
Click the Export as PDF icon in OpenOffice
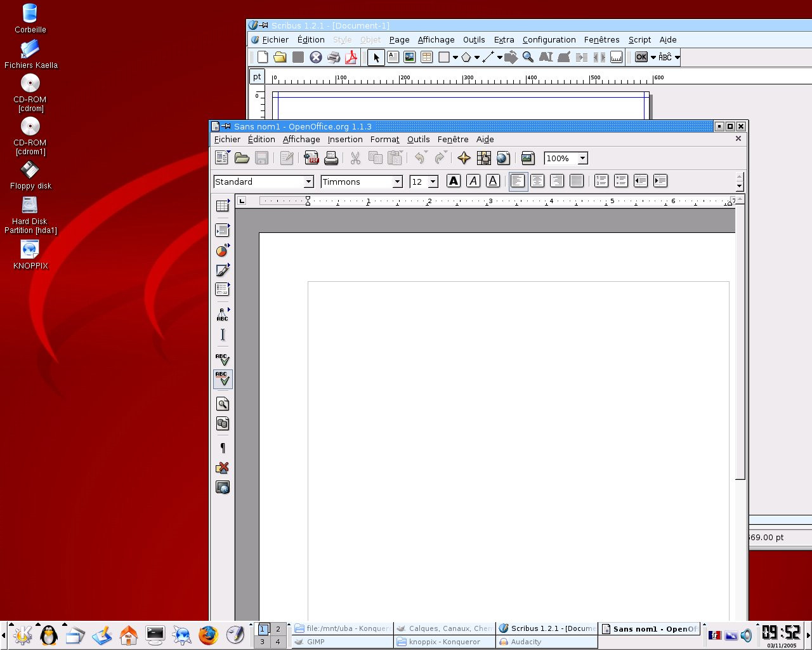(311, 158)
